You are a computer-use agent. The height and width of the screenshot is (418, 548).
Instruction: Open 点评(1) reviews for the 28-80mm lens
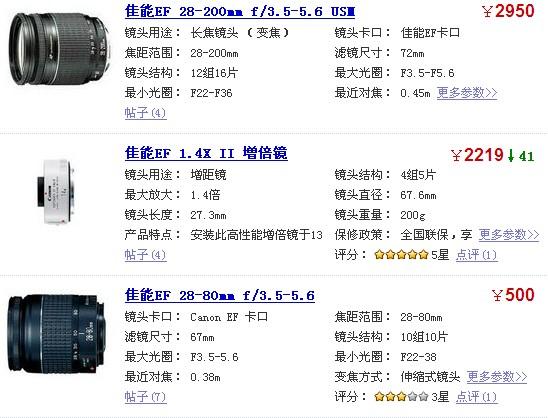[x=476, y=397]
